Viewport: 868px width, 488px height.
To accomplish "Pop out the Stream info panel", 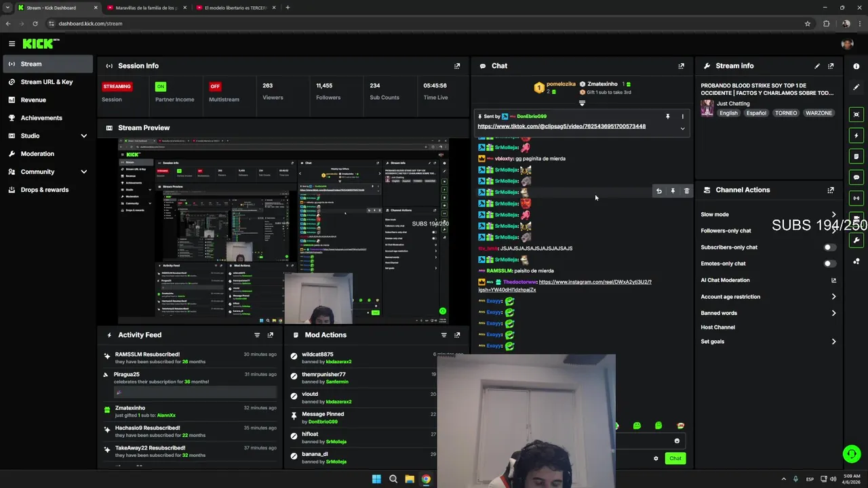I will click(x=831, y=66).
